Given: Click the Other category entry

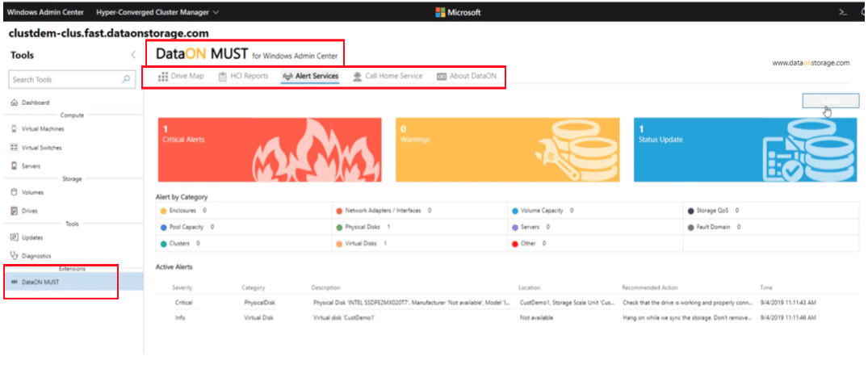Looking at the screenshot, I should click(529, 244).
